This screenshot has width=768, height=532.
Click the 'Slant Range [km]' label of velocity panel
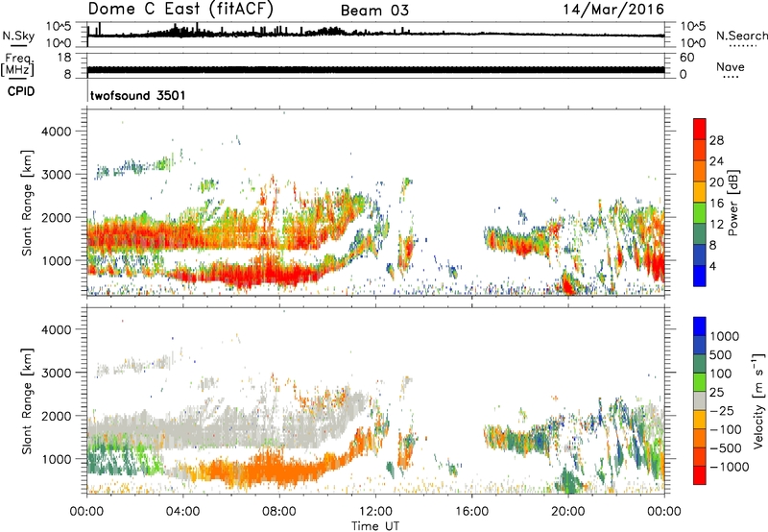[27, 400]
